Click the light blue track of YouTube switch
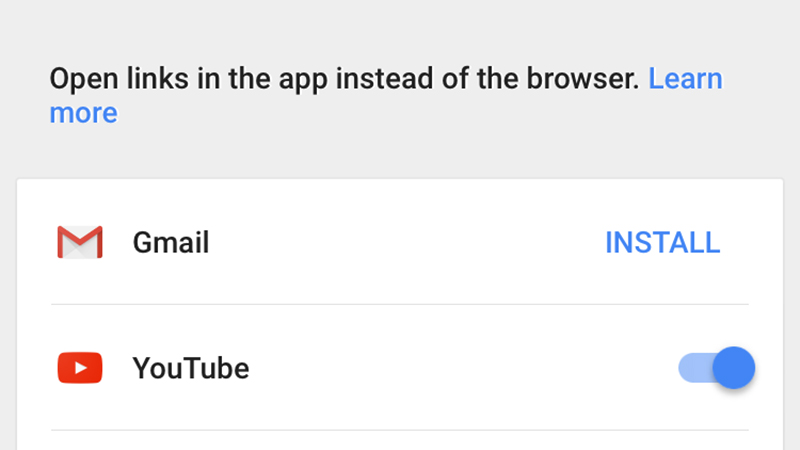The width and height of the screenshot is (800, 450). coord(696,368)
